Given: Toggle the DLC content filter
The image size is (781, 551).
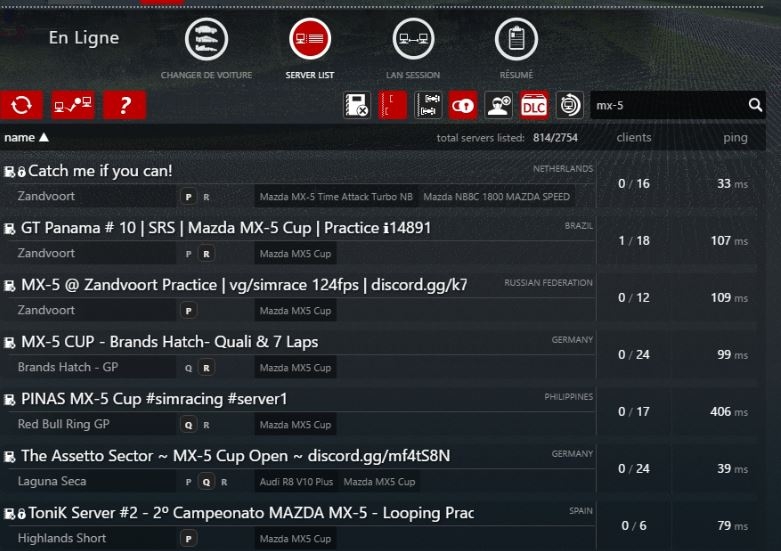Looking at the screenshot, I should click(x=534, y=105).
